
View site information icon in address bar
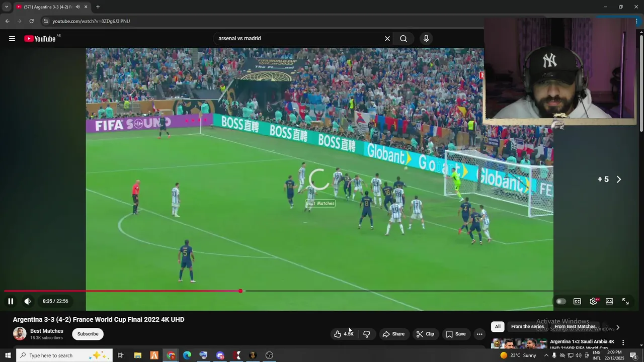46,21
